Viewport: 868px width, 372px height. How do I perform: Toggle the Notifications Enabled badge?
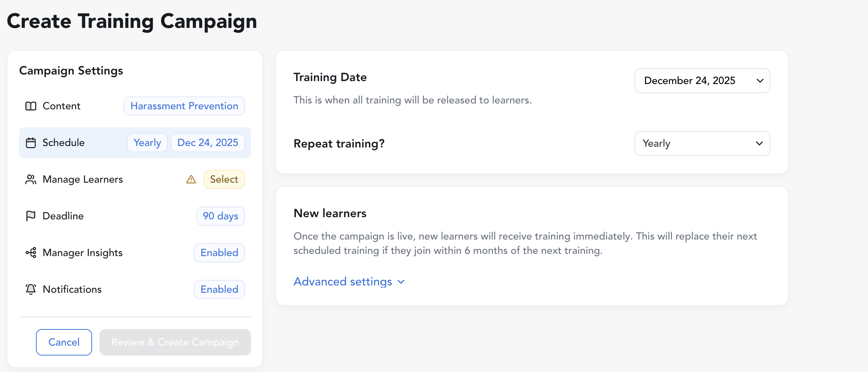[x=219, y=289]
